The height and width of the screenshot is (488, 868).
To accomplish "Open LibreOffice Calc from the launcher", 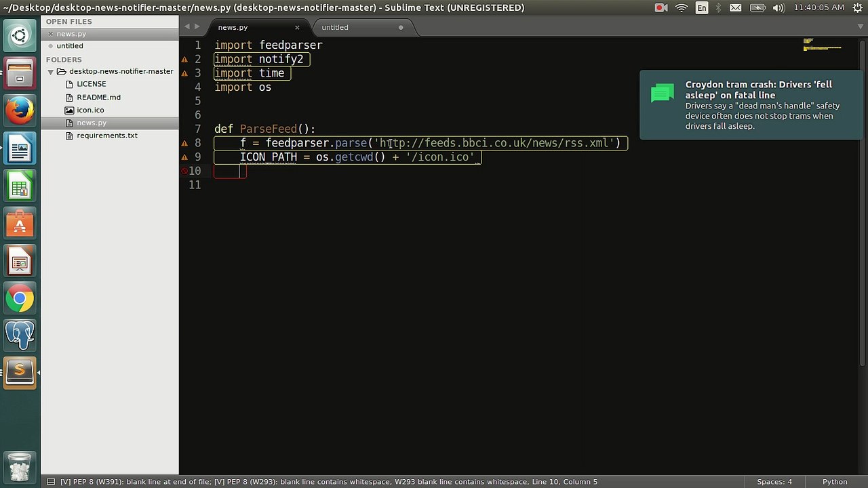I will [20, 186].
